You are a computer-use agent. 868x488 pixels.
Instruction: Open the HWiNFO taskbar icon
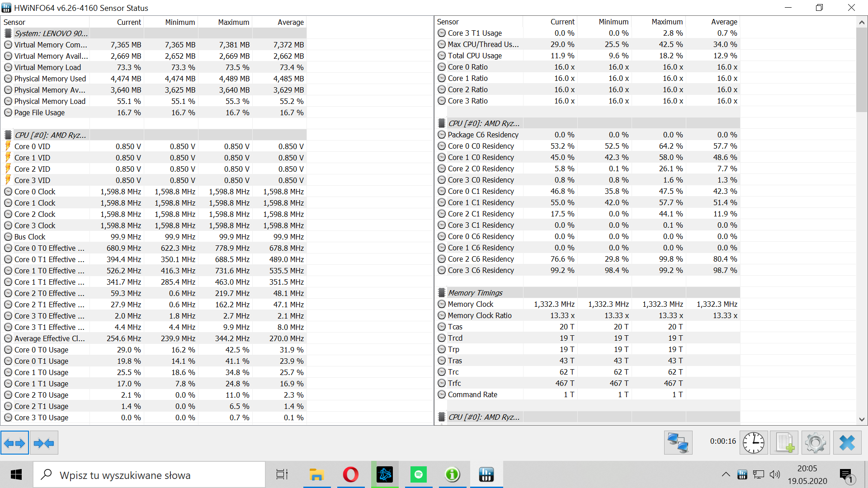coord(486,474)
